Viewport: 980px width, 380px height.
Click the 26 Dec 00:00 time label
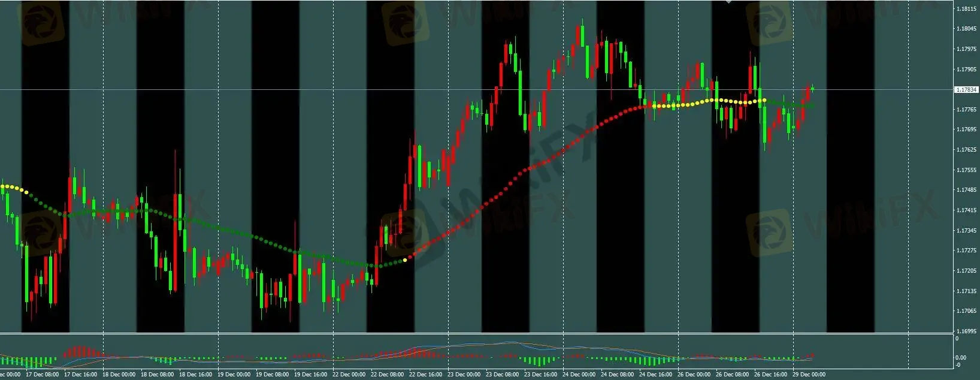(694, 375)
